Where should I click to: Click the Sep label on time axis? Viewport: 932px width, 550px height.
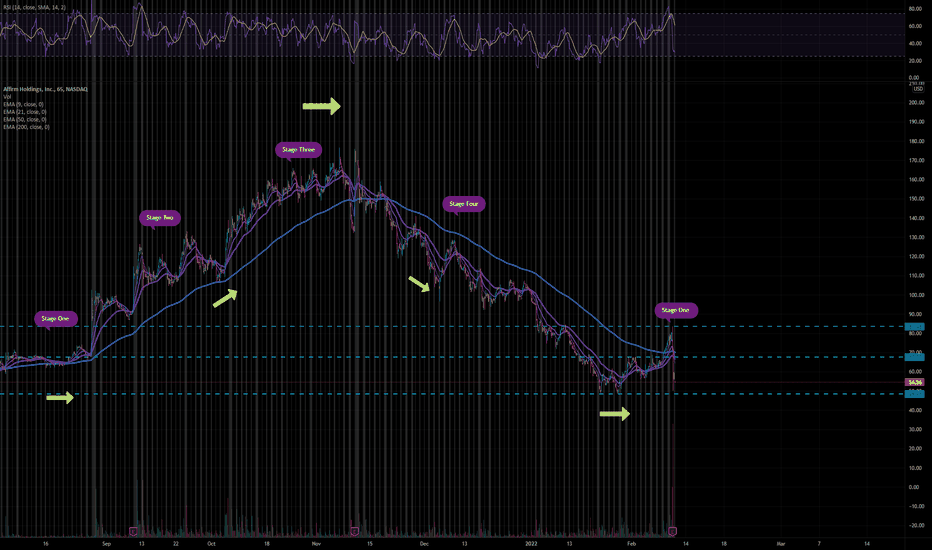point(106,543)
